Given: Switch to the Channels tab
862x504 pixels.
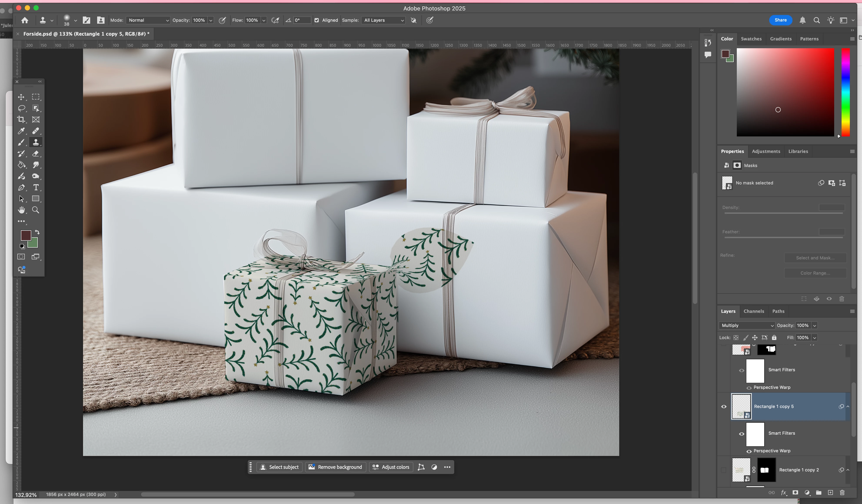Looking at the screenshot, I should [754, 311].
